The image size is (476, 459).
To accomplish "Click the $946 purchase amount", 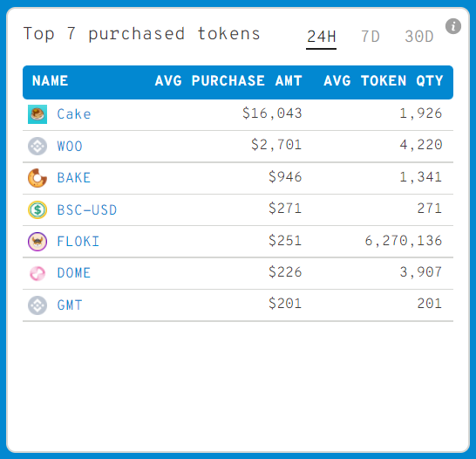I will coord(285,177).
